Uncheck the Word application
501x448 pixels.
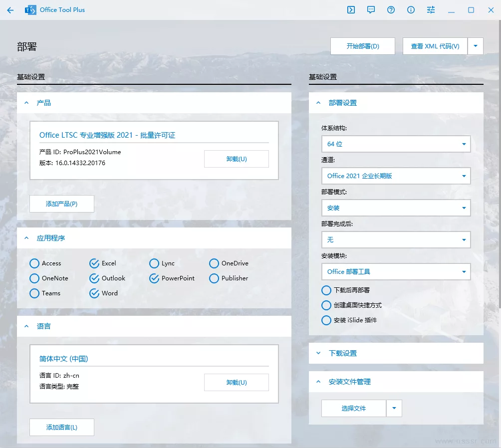click(x=103, y=293)
